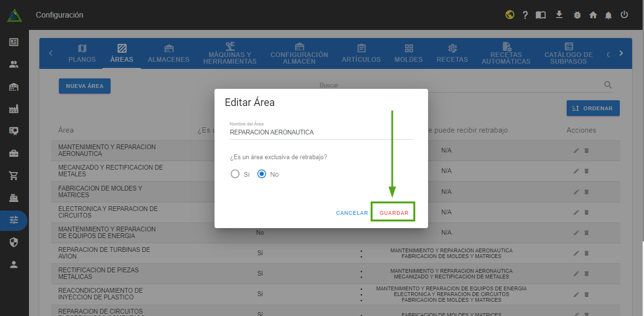Select the 'Si' radio option
644x316 pixels.
click(235, 174)
